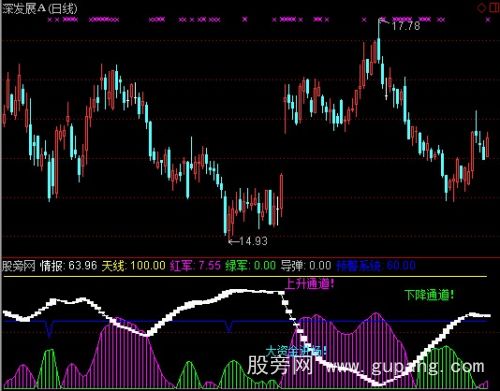Click the green 下降通道! annotation

429,295
